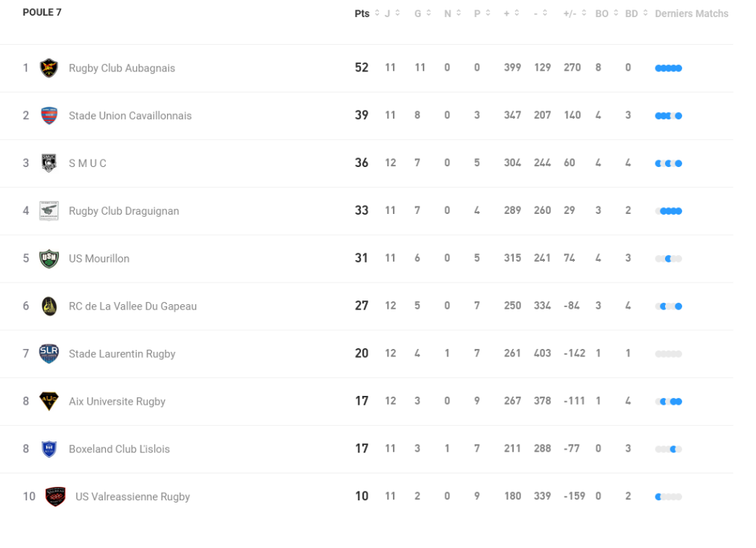Open the Stade Laurentin Rugby team link
756x548 pixels.
(122, 353)
